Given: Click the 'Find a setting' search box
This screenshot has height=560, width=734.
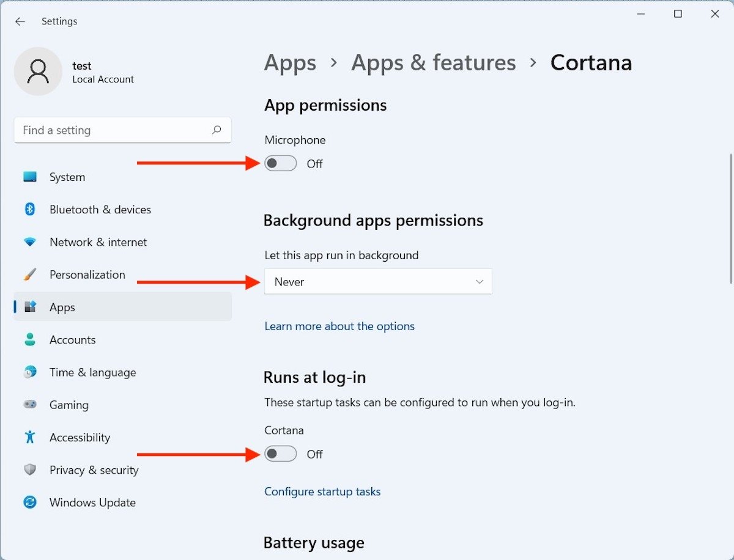Looking at the screenshot, I should [x=122, y=130].
